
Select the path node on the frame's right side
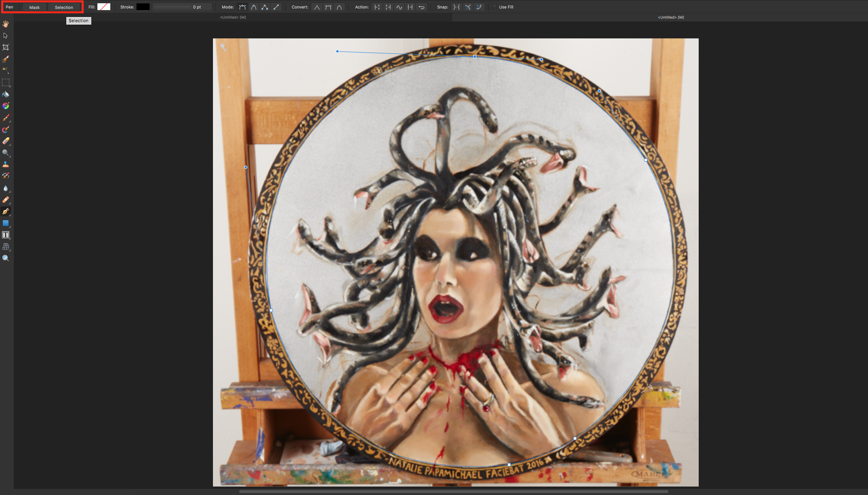click(646, 160)
